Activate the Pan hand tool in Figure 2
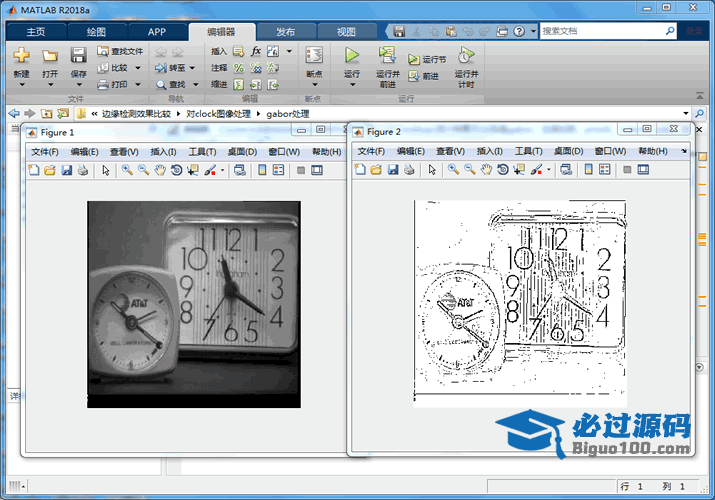Screen dimensions: 715x500 [x=486, y=170]
